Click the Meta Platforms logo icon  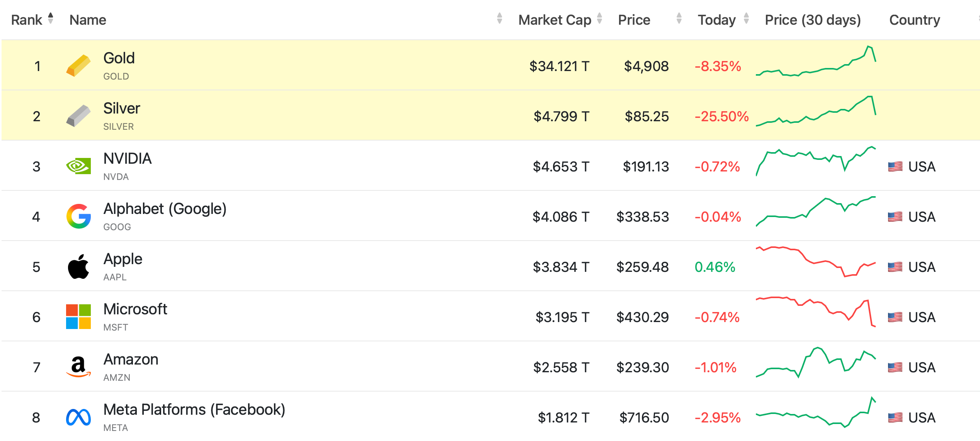point(78,417)
